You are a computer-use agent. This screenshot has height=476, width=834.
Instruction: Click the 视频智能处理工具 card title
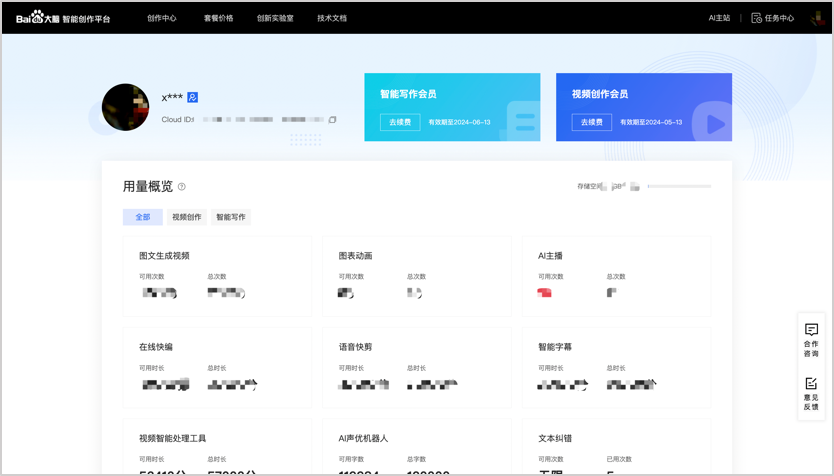(x=172, y=438)
